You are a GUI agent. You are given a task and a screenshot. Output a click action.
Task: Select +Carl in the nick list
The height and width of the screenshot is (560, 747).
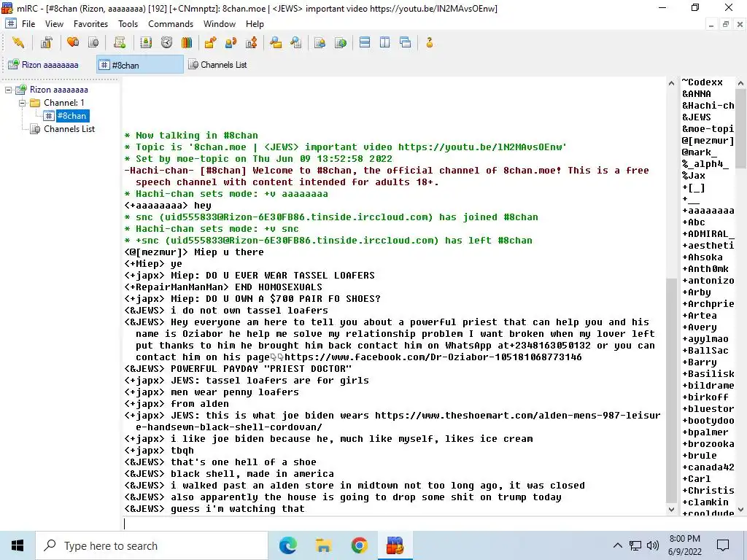697,479
